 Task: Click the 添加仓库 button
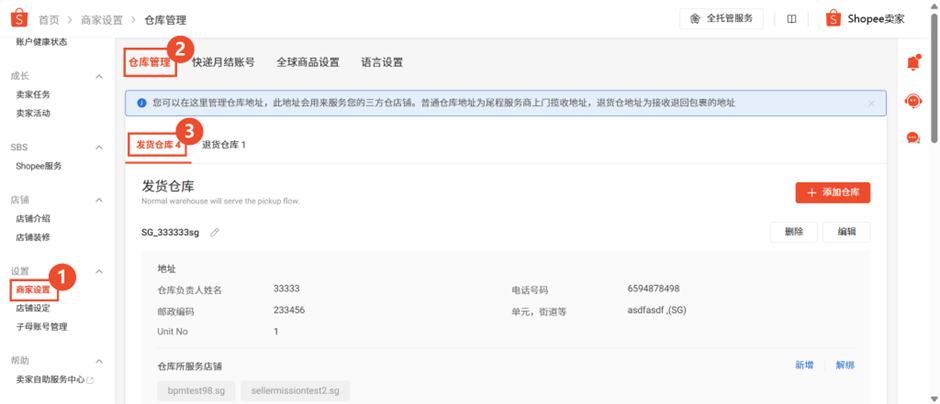click(833, 192)
